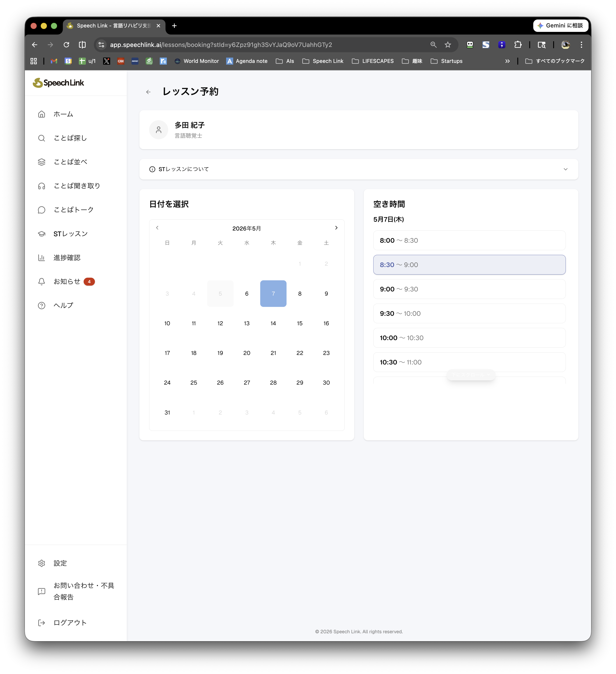Open the Agenda note bookmark
Screen dimensions: 616x674
pos(247,61)
